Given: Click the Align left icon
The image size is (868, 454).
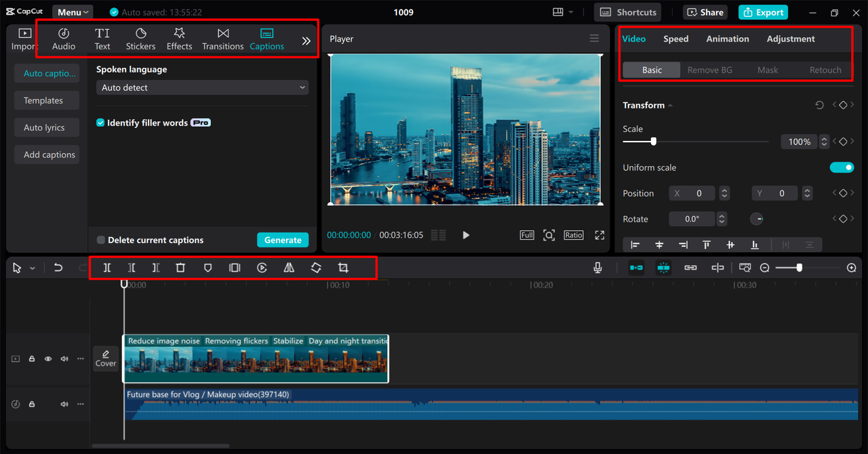Looking at the screenshot, I should click(x=635, y=245).
